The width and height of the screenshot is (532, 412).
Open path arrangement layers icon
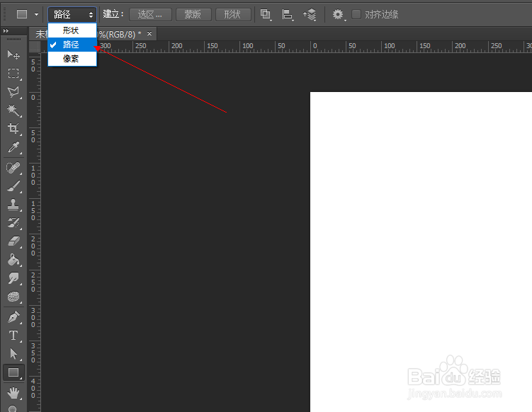(310, 15)
